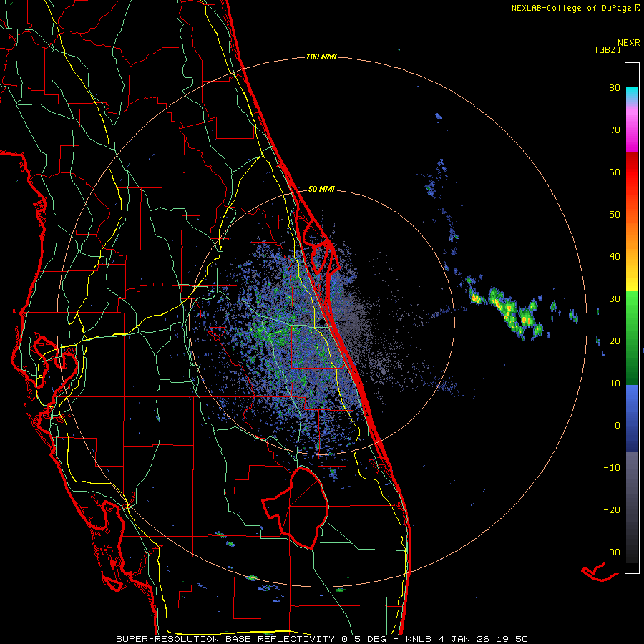Click the 40 value on dBZ scale
644x644 pixels.
coord(615,257)
